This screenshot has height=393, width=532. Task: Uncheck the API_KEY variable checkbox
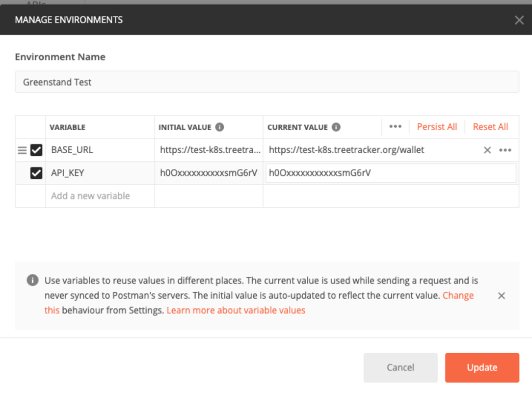[x=36, y=173]
